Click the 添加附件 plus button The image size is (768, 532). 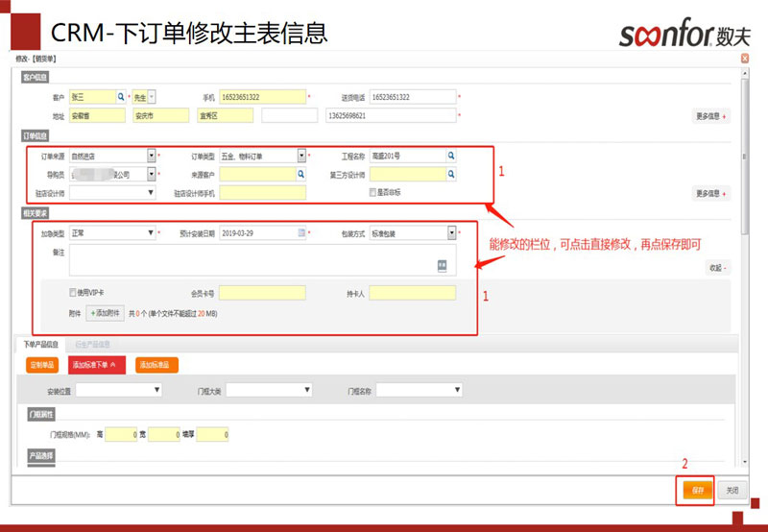pos(106,313)
